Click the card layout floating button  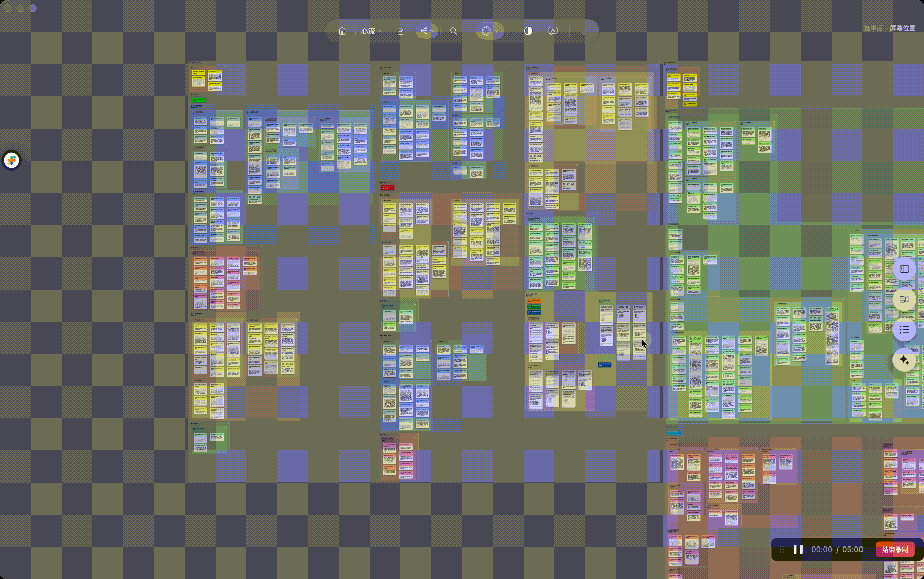click(904, 299)
